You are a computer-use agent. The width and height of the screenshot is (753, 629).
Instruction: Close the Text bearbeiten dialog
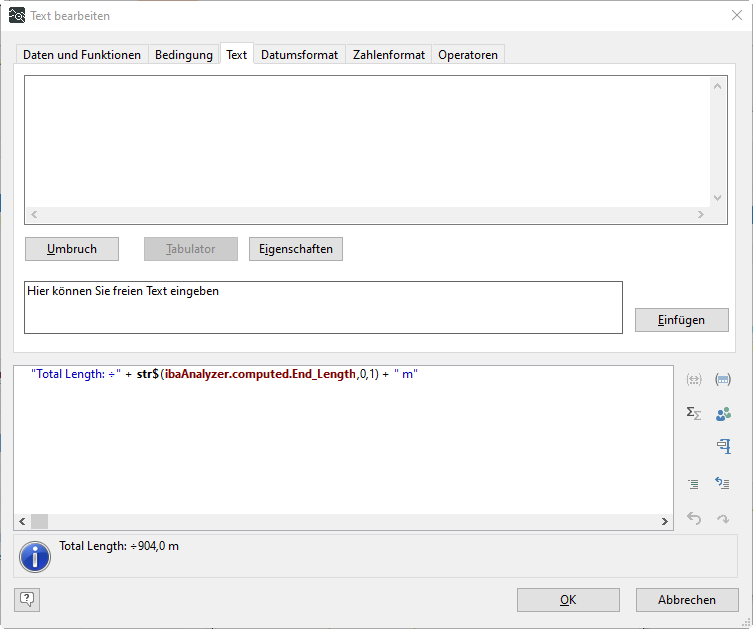737,15
